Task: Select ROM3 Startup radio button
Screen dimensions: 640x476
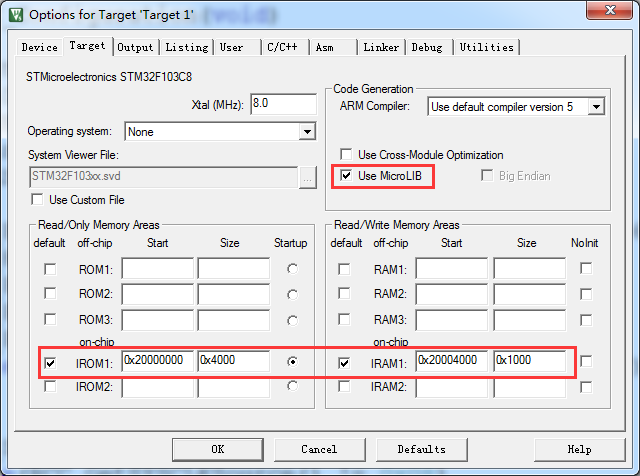Action: click(292, 320)
